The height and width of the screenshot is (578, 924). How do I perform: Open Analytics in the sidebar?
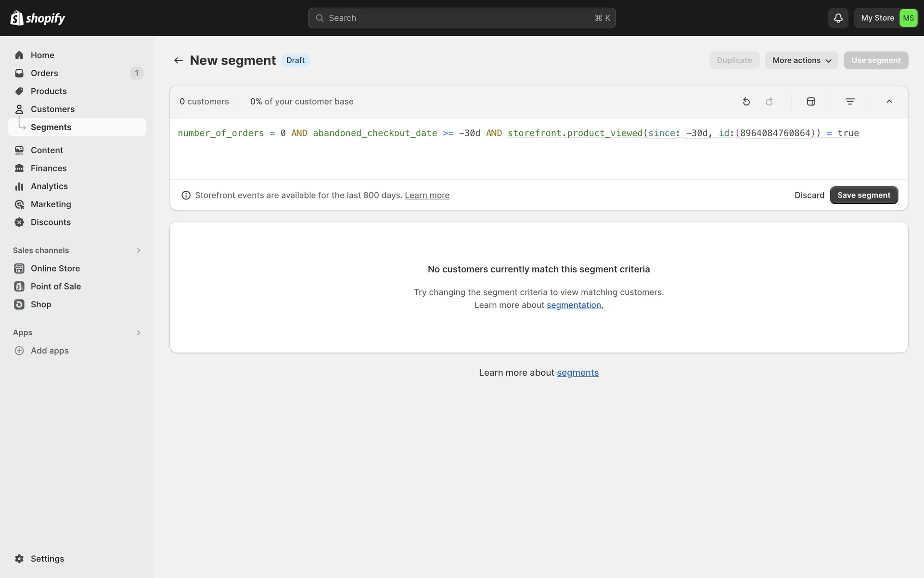tap(49, 186)
